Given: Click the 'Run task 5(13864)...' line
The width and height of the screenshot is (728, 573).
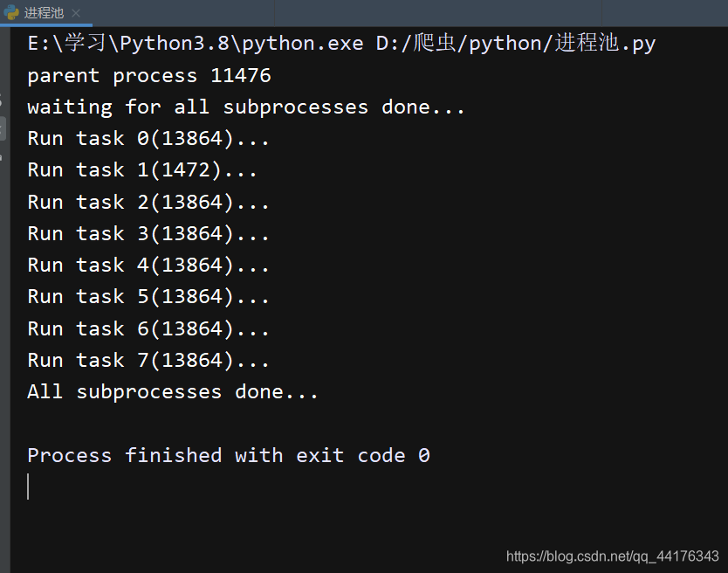Looking at the screenshot, I should click(148, 297).
